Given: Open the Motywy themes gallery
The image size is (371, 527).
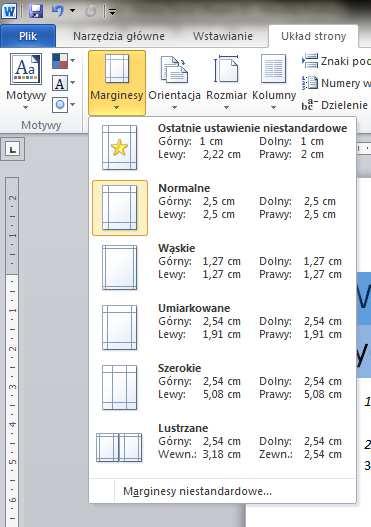Looking at the screenshot, I should [x=26, y=82].
